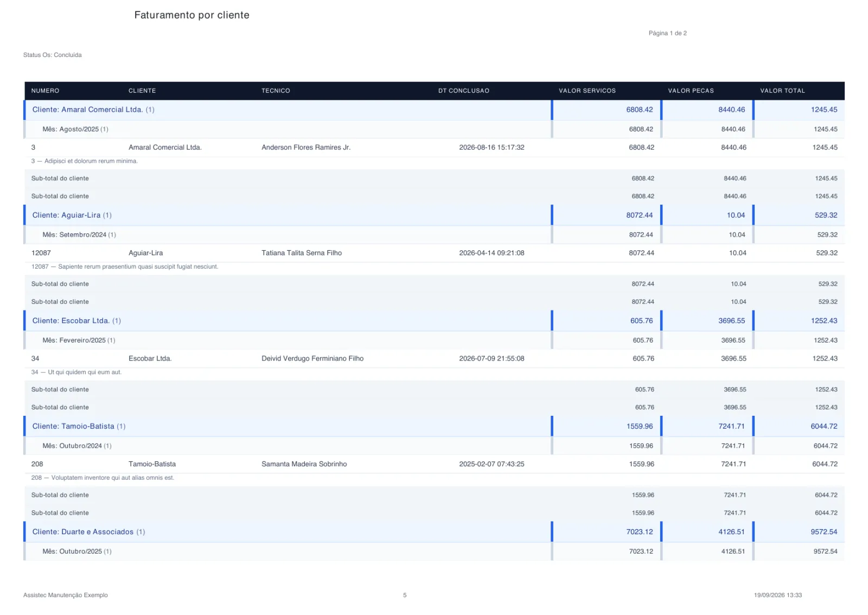This screenshot has width=868, height=615.
Task: Select group row 'Cliente: Aguiar-Lira'
Action: click(434, 215)
